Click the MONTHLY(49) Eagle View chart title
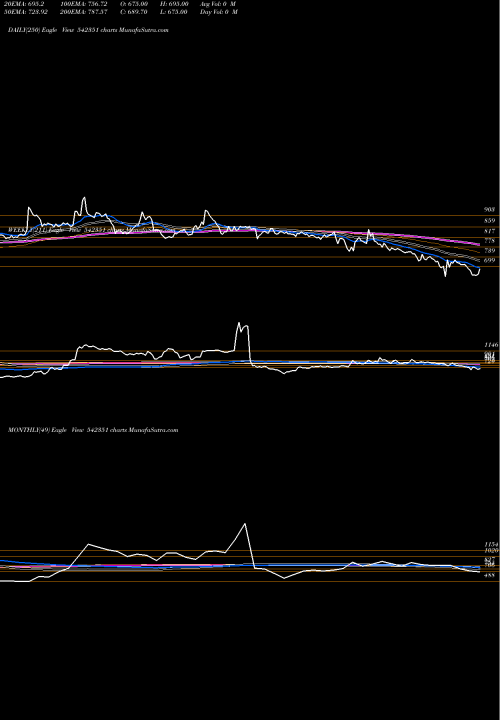The image size is (500, 720). pyautogui.click(x=93, y=430)
